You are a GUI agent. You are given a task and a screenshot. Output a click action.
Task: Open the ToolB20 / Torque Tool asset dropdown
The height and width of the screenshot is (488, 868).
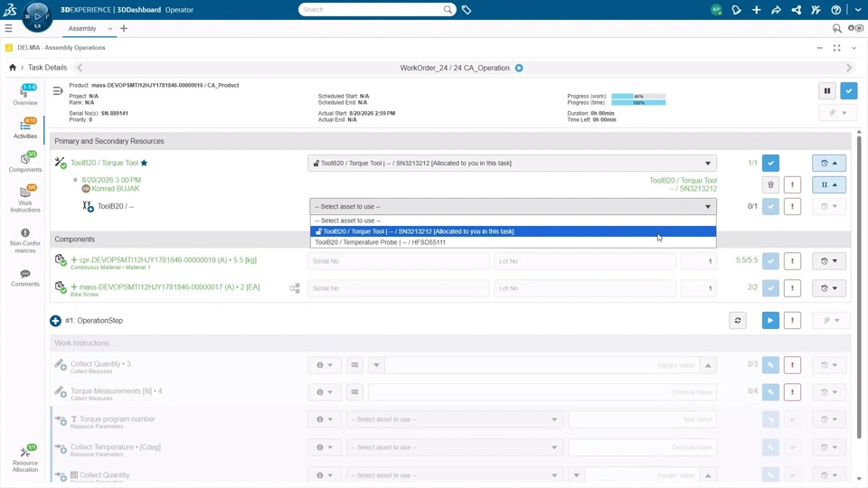[512, 164]
